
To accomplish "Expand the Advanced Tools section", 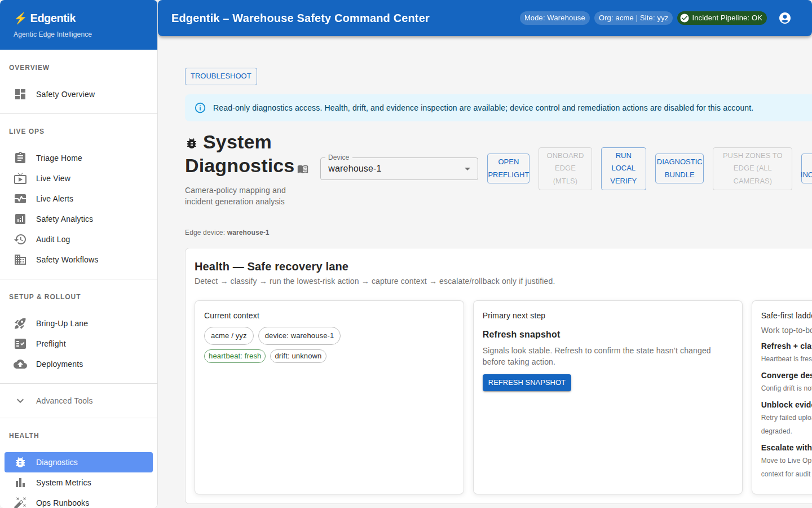I will (x=64, y=401).
